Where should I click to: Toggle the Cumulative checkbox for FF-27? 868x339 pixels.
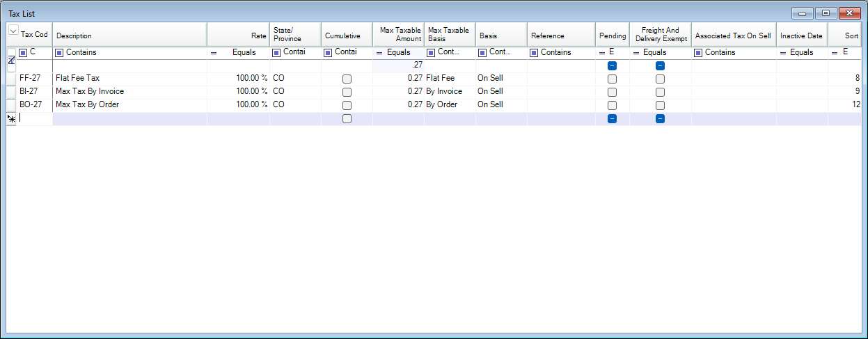click(347, 79)
